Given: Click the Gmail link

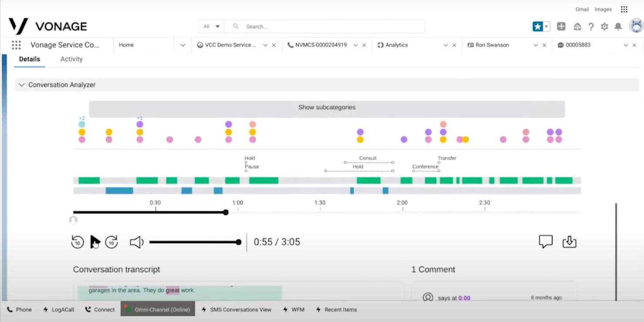Looking at the screenshot, I should coord(582,9).
